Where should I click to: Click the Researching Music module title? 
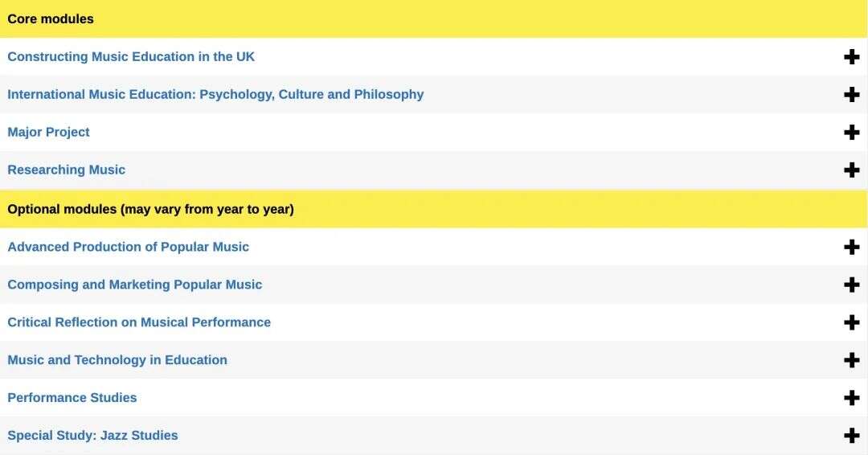(67, 170)
